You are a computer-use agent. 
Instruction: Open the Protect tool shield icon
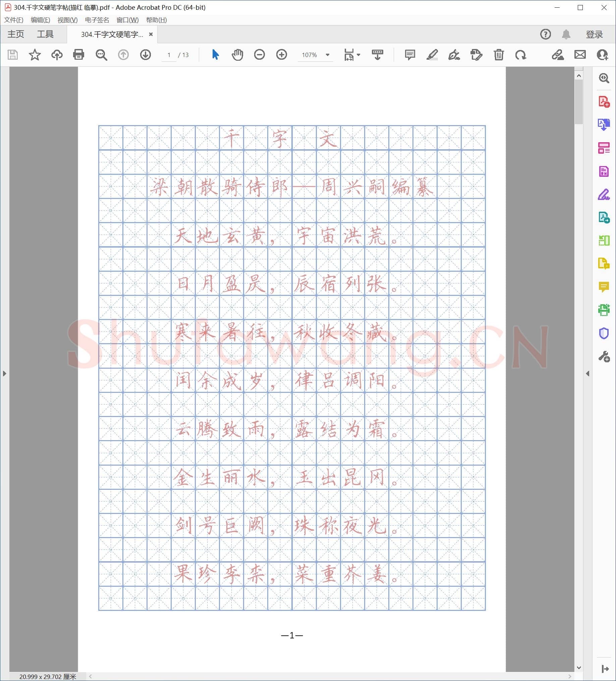coord(605,333)
